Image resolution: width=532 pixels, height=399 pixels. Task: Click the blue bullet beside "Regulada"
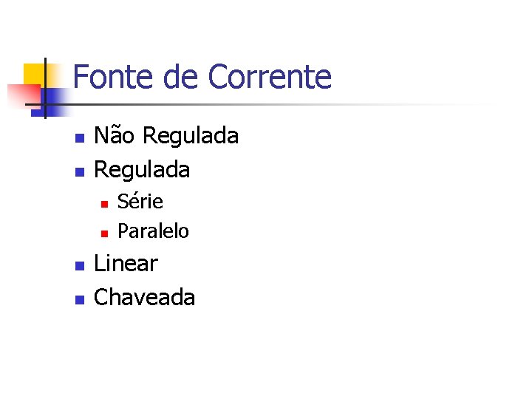(x=79, y=172)
